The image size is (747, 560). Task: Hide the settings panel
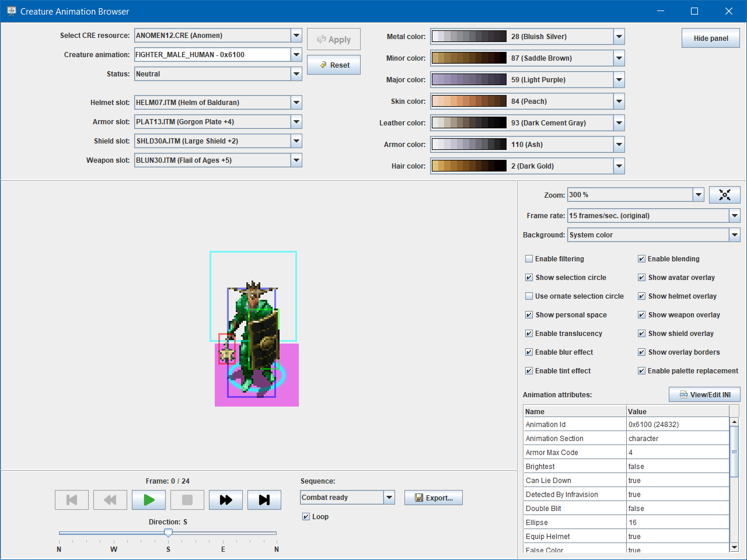(x=710, y=38)
